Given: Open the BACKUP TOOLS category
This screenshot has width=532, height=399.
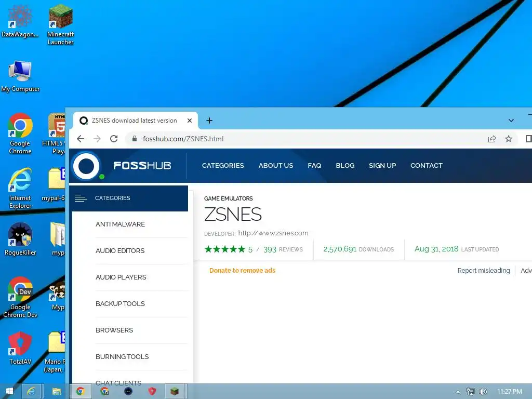Looking at the screenshot, I should (x=120, y=303).
